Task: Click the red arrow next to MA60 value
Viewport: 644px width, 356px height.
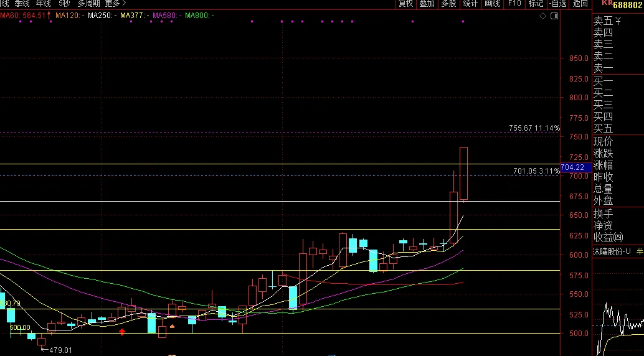Action: (x=49, y=15)
